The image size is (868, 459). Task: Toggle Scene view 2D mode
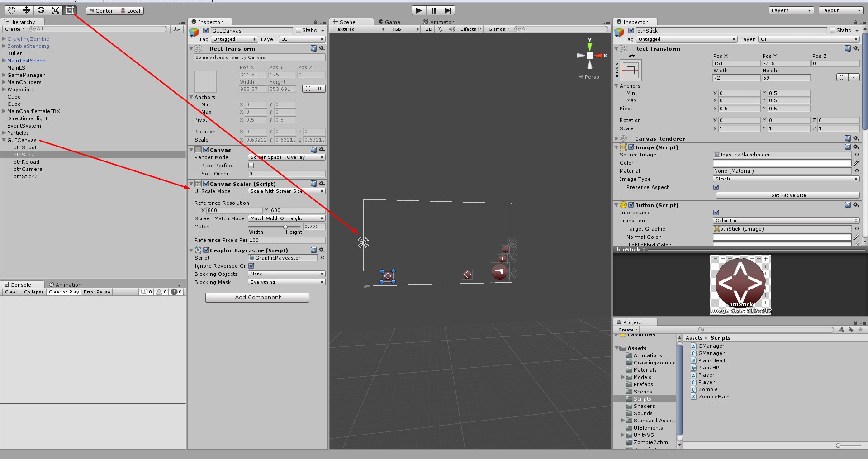(x=429, y=29)
